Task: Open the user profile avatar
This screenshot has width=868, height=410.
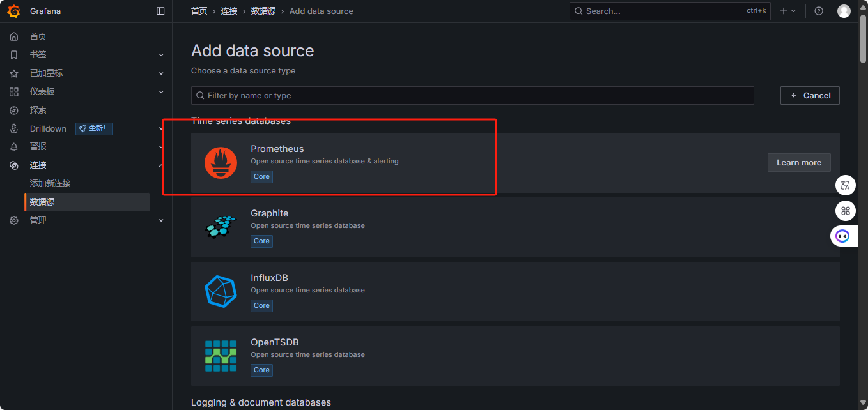Action: tap(844, 11)
